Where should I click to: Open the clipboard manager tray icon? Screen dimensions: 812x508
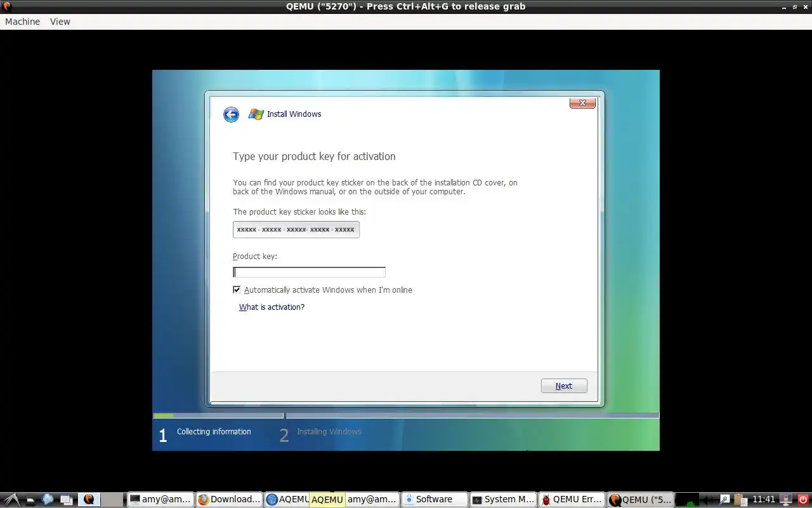(740, 500)
